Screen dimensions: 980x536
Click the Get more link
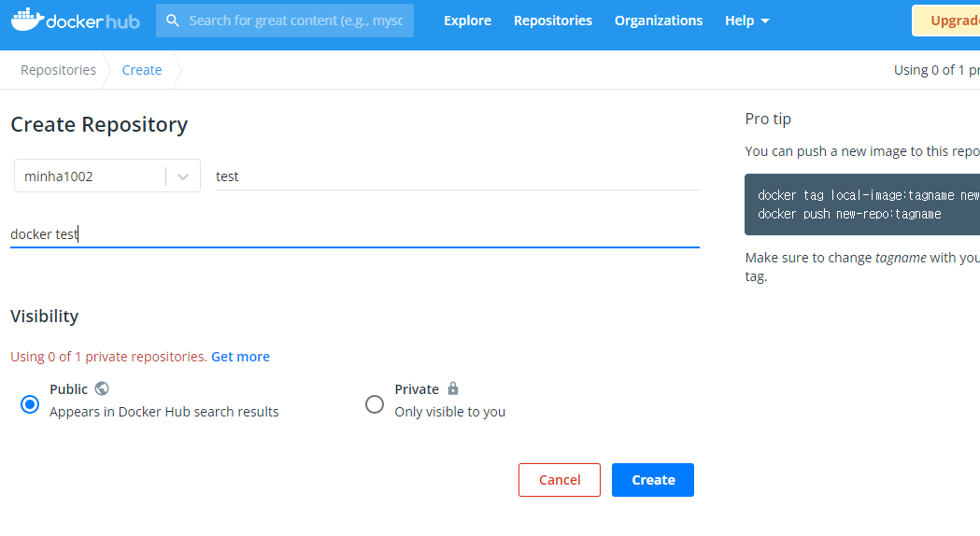tap(241, 357)
